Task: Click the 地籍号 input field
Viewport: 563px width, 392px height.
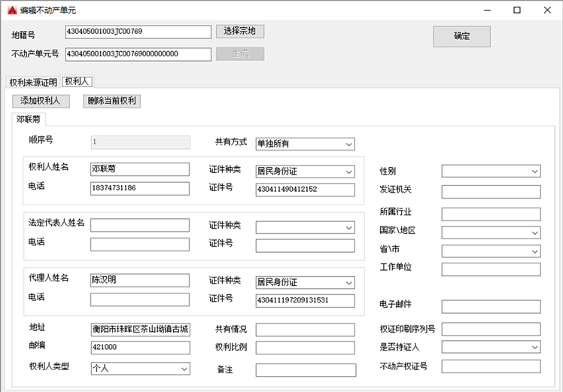Action: [x=138, y=32]
